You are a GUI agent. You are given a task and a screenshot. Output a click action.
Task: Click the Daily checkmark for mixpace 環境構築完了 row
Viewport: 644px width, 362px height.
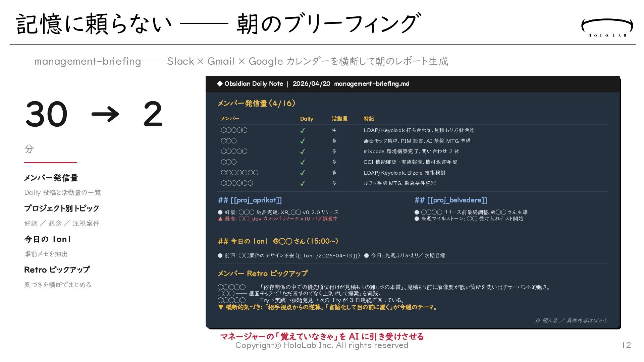[302, 152]
